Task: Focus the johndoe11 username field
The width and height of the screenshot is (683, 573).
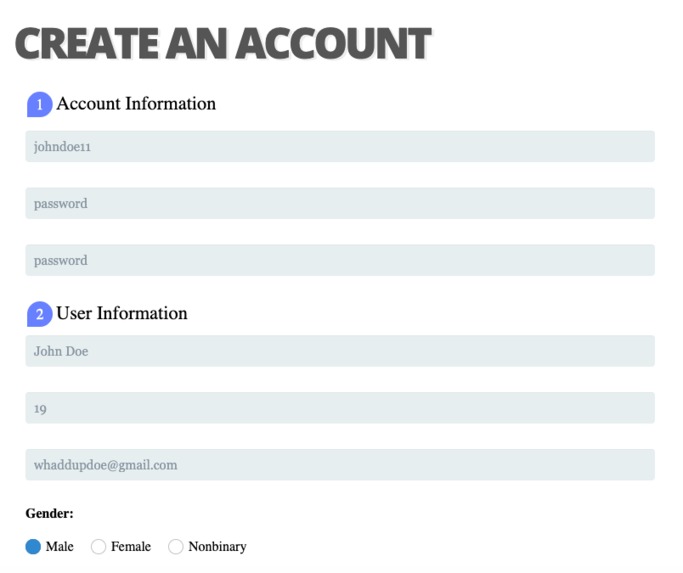Action: [x=340, y=146]
